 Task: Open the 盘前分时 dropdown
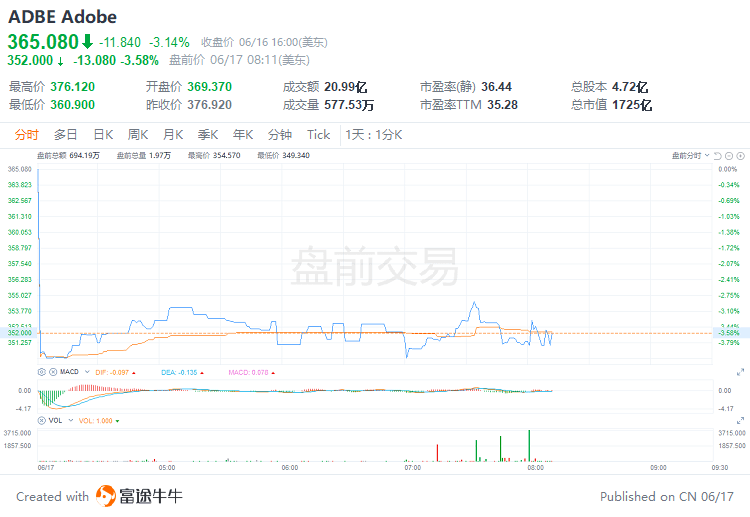pos(686,155)
